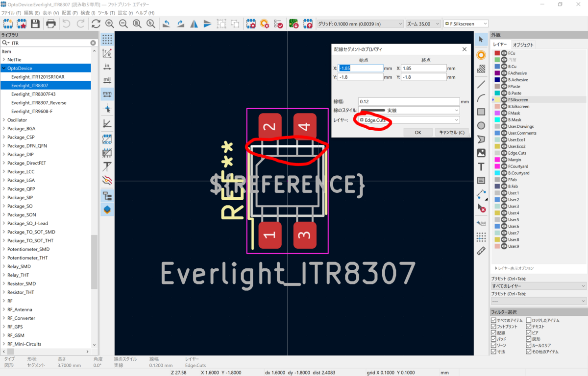Screen dimensions: 588x376
Task: Open footprint properties gear icon
Action: pos(250,23)
